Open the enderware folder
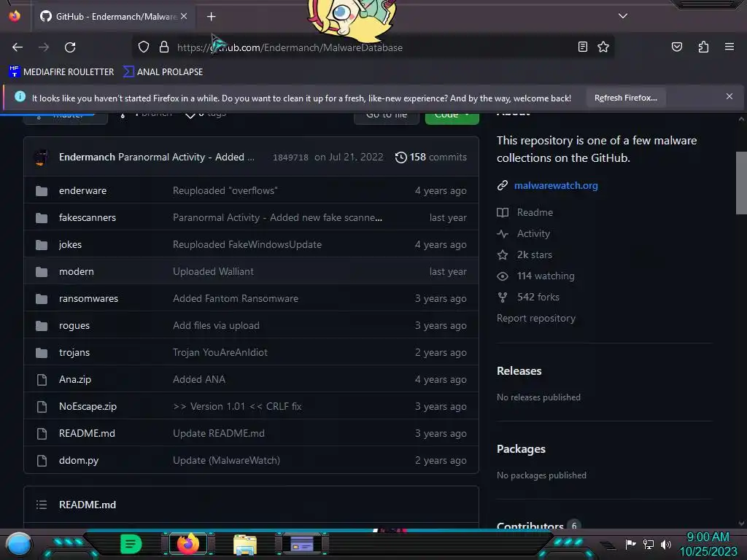 click(83, 190)
